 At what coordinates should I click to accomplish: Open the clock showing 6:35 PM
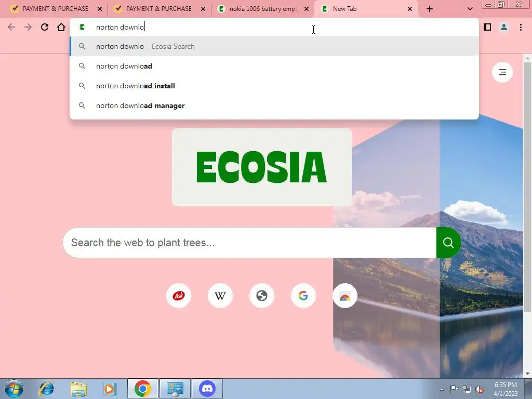(x=506, y=389)
